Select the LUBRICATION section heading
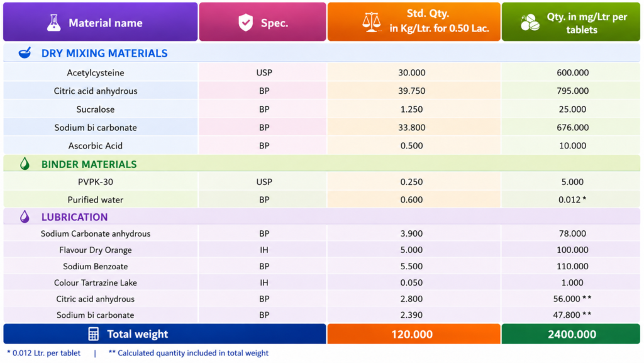The height and width of the screenshot is (363, 644). pyautogui.click(x=74, y=217)
